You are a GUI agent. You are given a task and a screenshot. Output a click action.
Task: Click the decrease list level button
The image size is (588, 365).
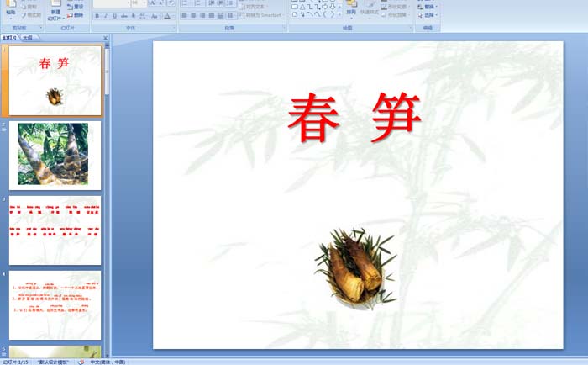(212, 3)
